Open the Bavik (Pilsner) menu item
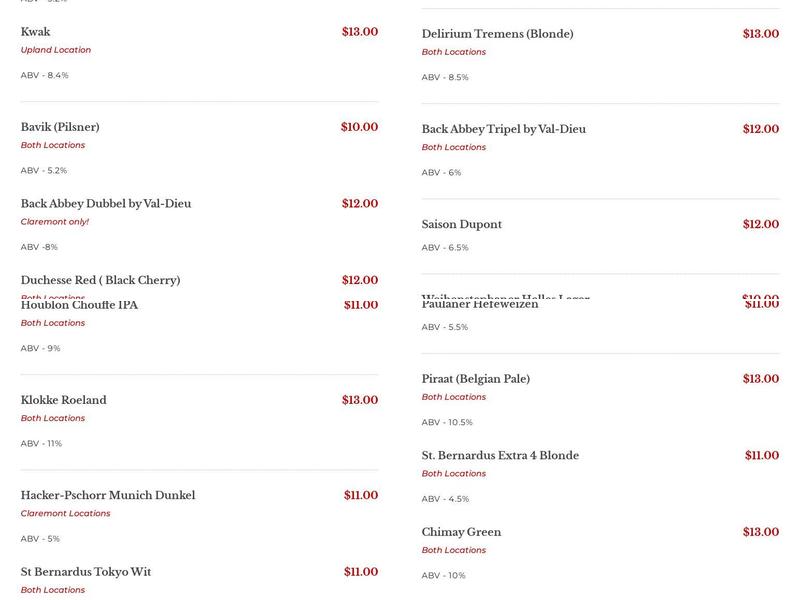This screenshot has width=800, height=600. click(x=60, y=127)
